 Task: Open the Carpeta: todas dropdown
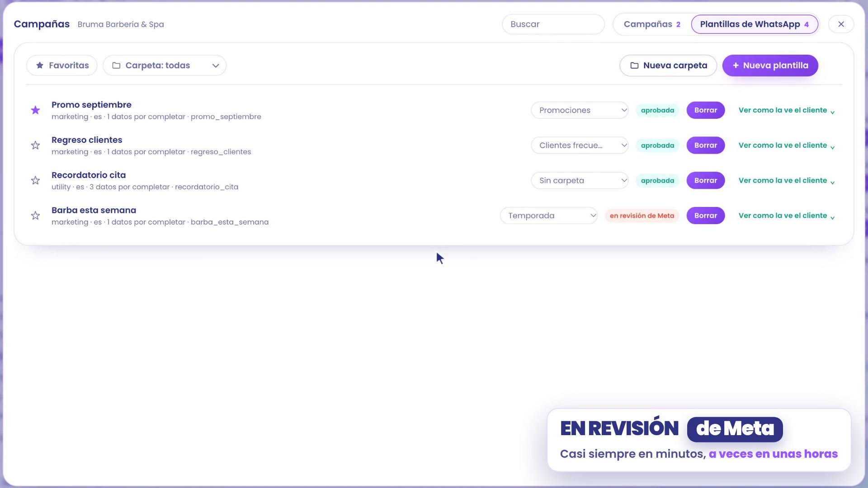pos(165,66)
